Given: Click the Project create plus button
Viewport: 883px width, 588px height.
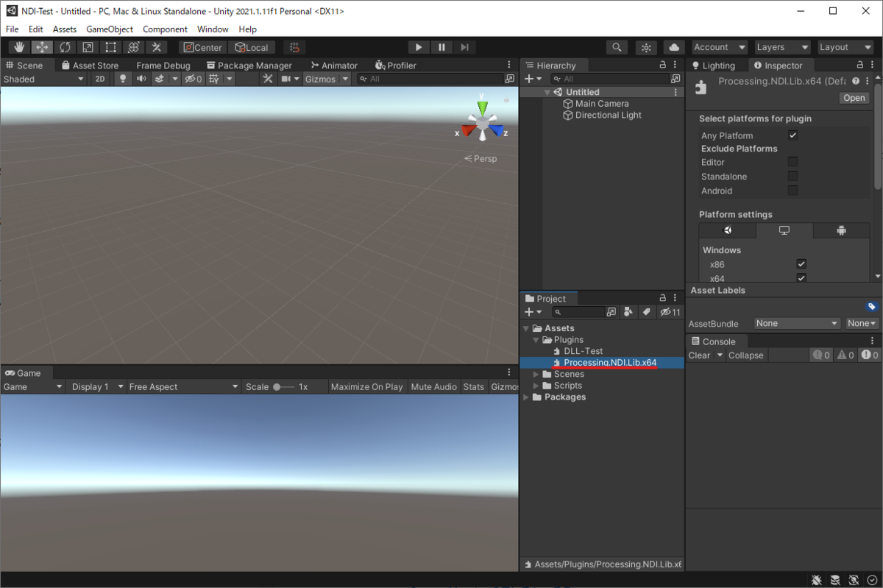Looking at the screenshot, I should point(533,312).
